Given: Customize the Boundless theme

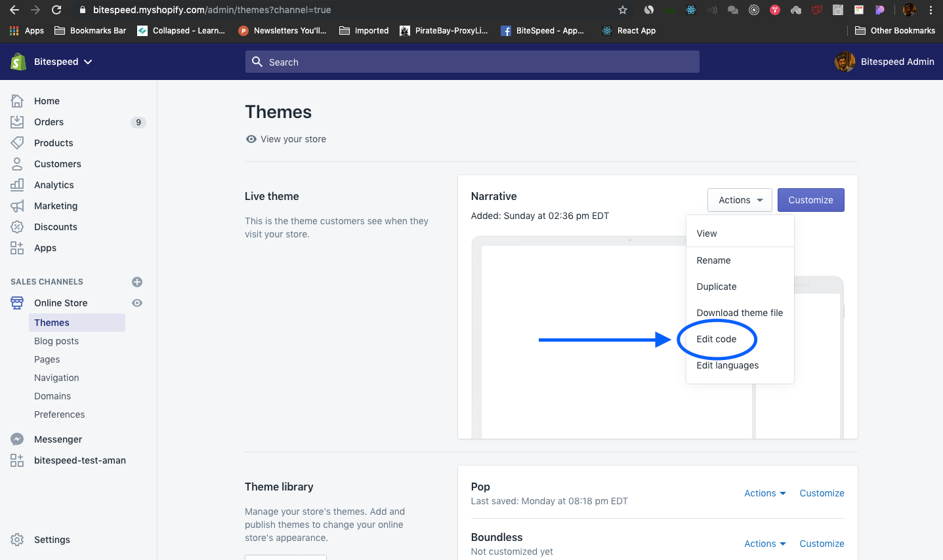Looking at the screenshot, I should [822, 544].
